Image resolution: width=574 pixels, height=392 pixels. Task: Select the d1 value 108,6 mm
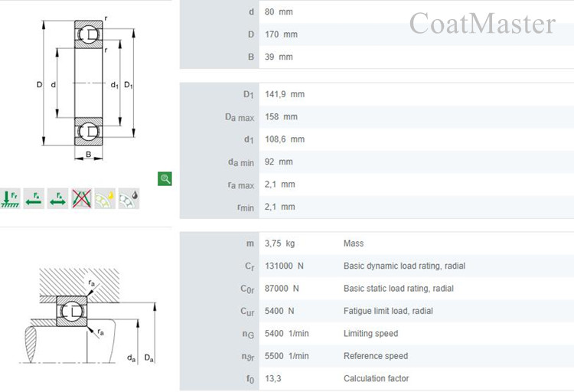(x=285, y=139)
